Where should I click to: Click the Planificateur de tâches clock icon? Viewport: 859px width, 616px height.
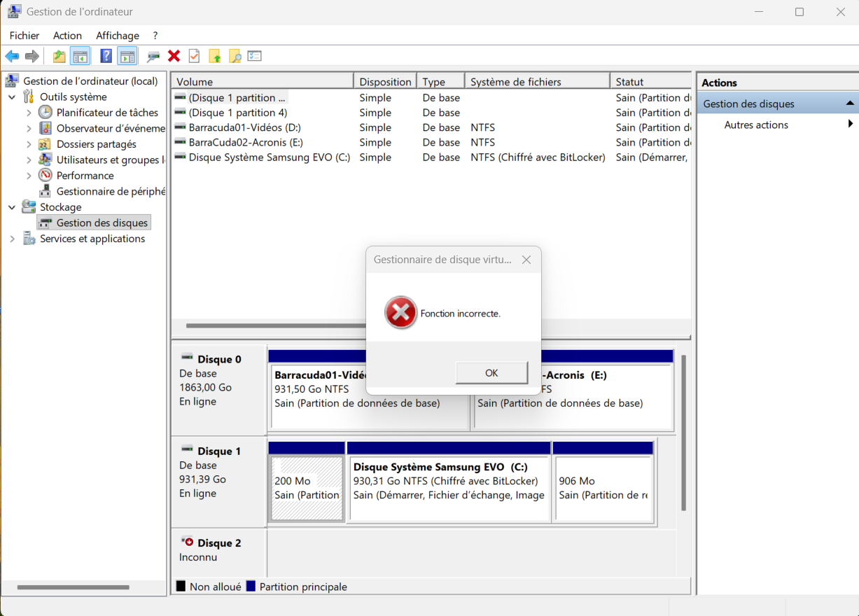coord(46,112)
